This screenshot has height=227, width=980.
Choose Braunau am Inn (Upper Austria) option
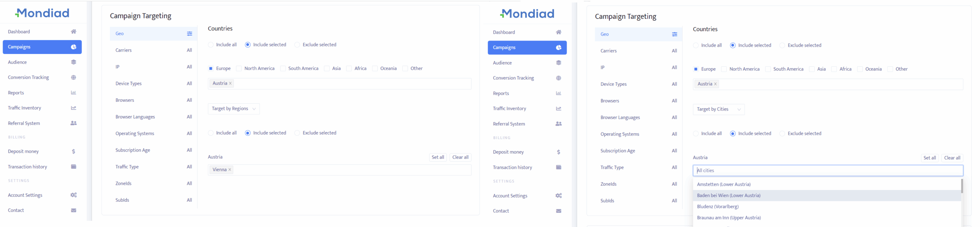[827, 218]
